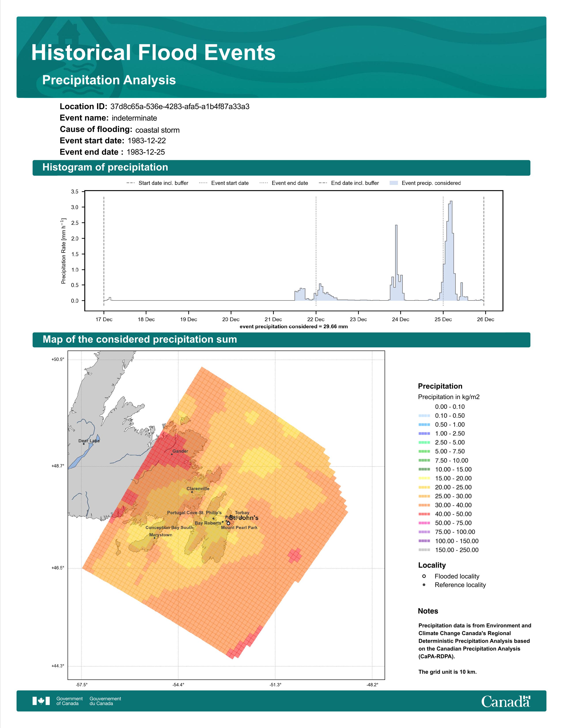Click the 3.5 y-axis tick label
The height and width of the screenshot is (728, 563).
pos(75,192)
